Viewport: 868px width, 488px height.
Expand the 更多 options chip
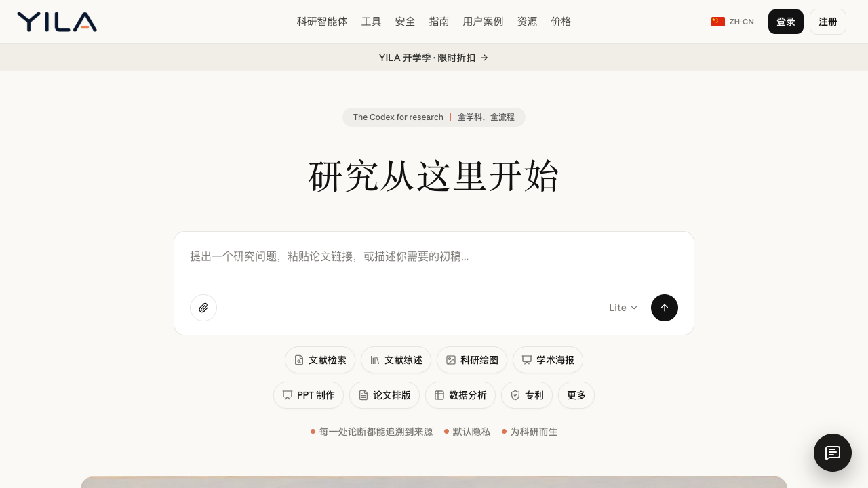click(x=576, y=395)
